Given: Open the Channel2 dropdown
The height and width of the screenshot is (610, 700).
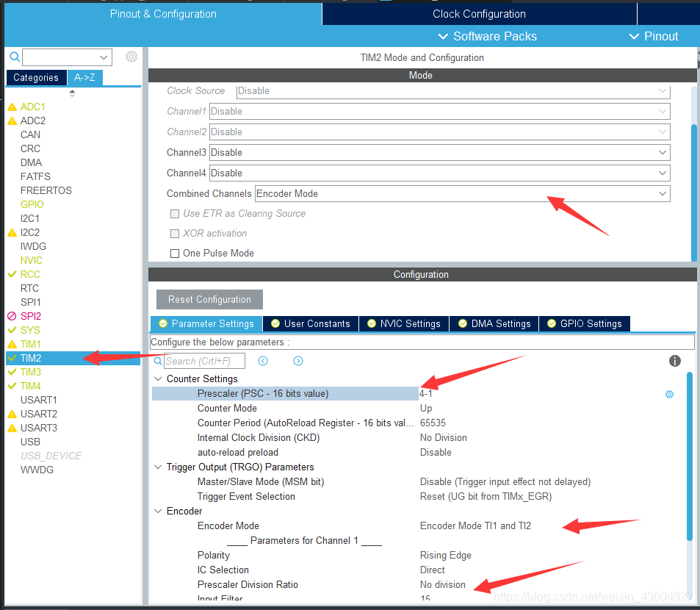Looking at the screenshot, I should point(440,132).
